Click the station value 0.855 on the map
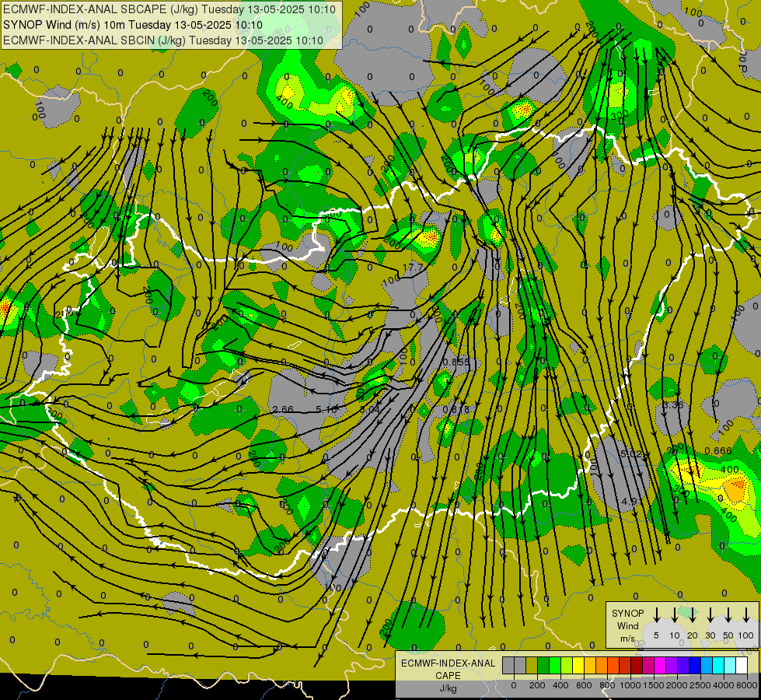This screenshot has height=700, width=761. [456, 362]
